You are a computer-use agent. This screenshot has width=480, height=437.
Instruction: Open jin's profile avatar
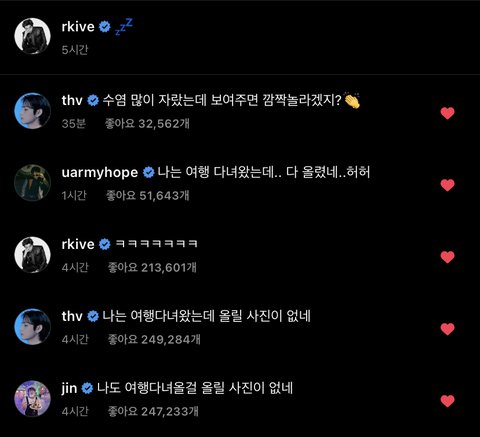[32, 399]
